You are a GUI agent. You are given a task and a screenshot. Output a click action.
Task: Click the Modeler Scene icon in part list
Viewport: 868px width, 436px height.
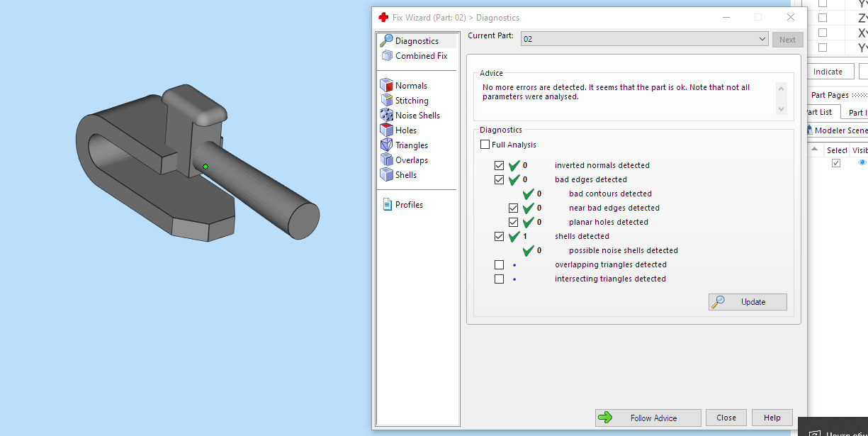pos(810,130)
